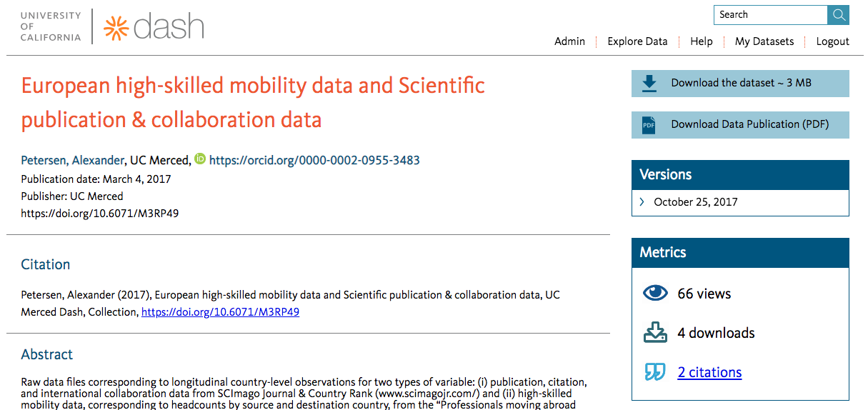The height and width of the screenshot is (410, 868).
Task: Click the magnifying glass search icon
Action: coord(839,14)
